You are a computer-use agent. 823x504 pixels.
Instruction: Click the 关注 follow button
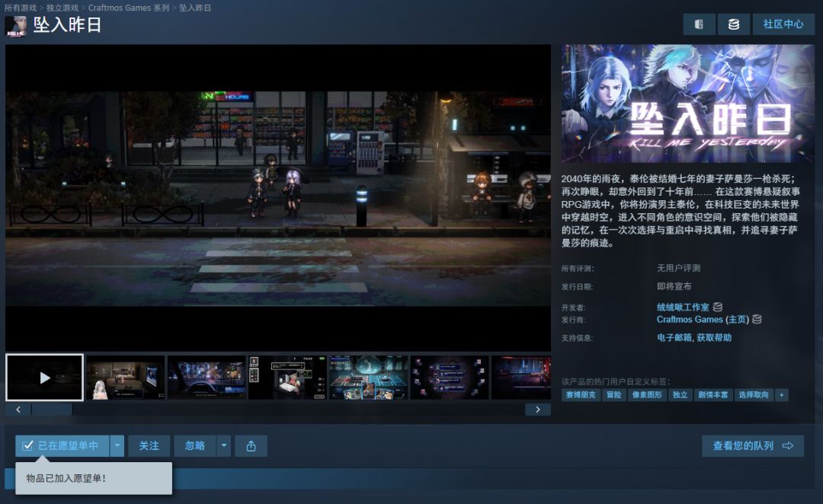click(x=149, y=446)
